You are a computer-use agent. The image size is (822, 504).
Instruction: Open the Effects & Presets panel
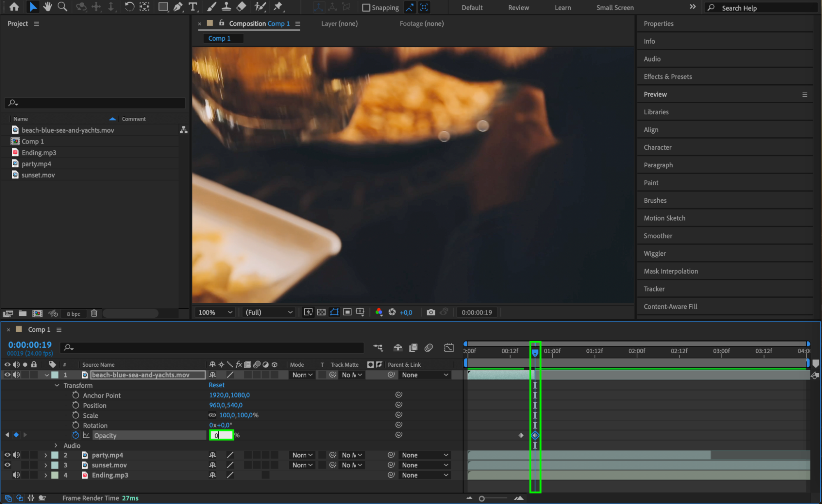tap(667, 76)
